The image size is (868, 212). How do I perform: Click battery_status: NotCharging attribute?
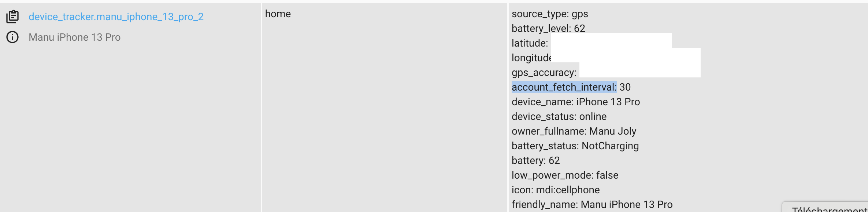(x=575, y=146)
